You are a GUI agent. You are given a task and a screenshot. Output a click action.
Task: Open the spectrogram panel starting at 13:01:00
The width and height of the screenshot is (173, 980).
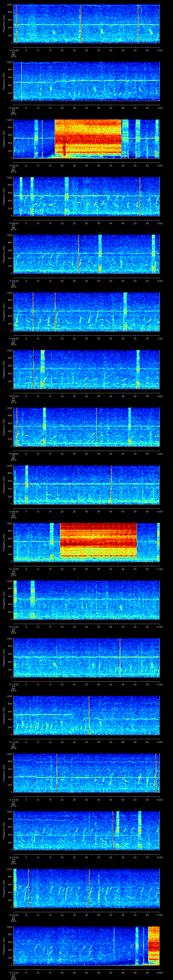[86, 24]
